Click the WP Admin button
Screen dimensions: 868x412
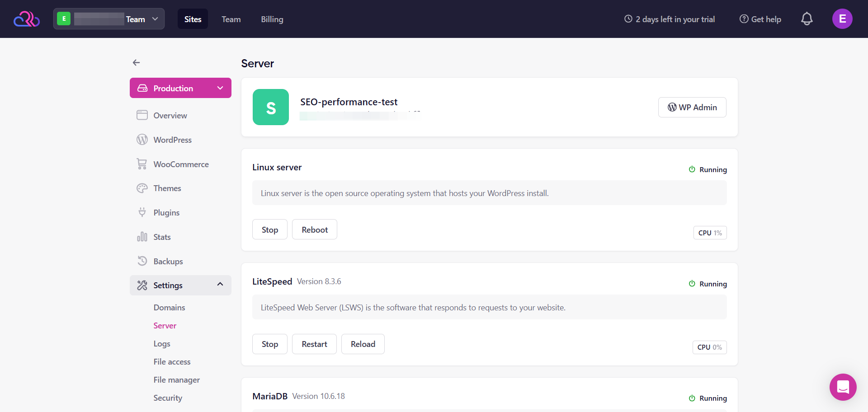(692, 108)
